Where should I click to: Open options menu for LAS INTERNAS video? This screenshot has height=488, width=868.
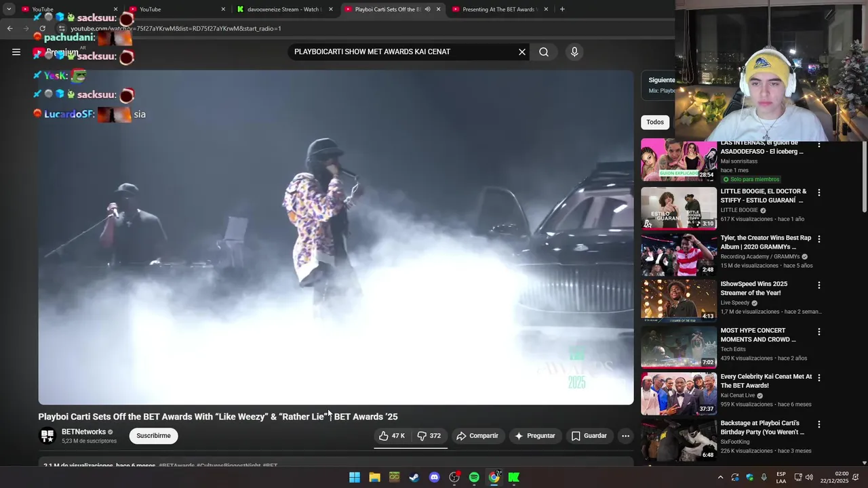coord(819,146)
